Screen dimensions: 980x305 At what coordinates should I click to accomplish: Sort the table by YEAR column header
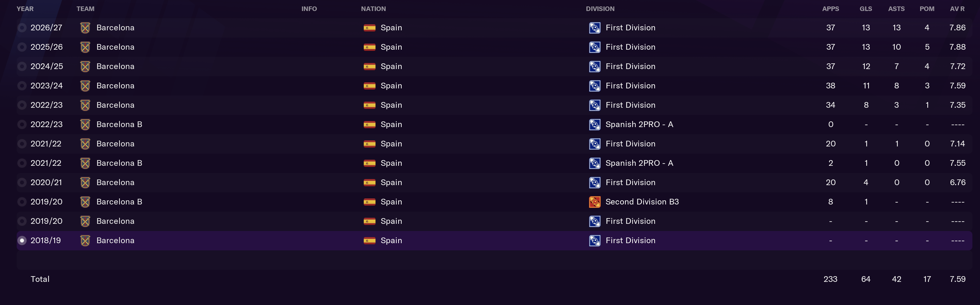tap(25, 9)
